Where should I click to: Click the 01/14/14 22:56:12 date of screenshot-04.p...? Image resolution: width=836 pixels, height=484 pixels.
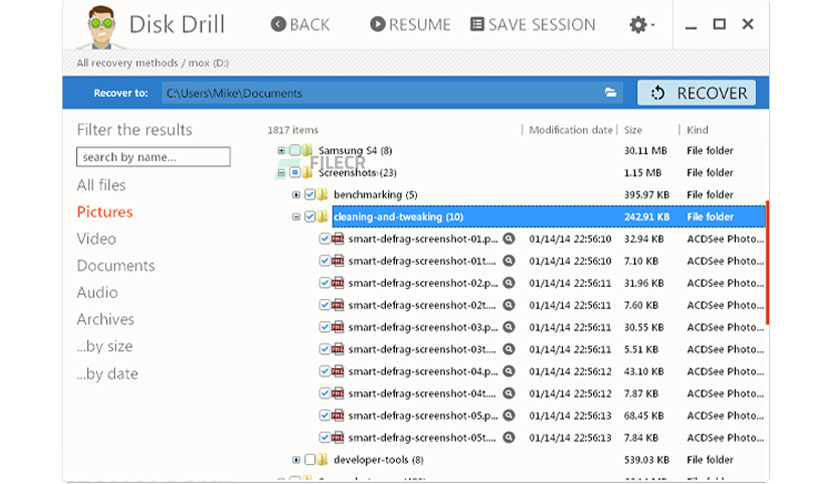point(570,372)
